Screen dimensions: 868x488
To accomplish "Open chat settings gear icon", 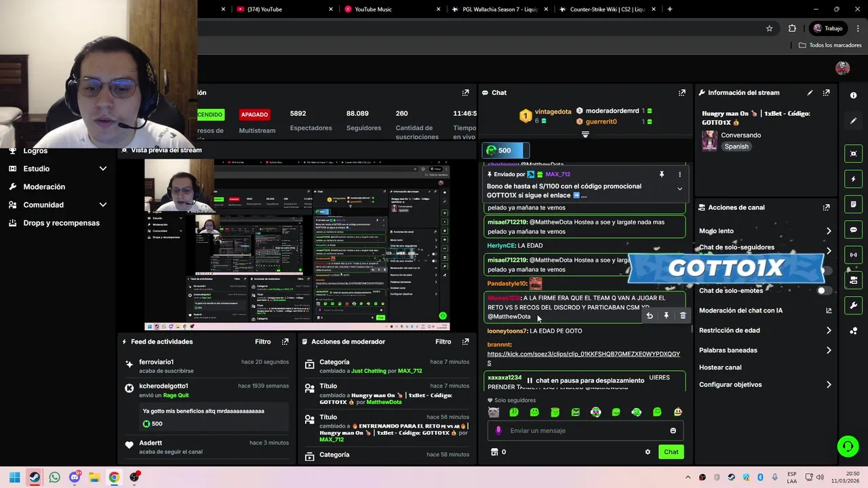I will click(648, 452).
